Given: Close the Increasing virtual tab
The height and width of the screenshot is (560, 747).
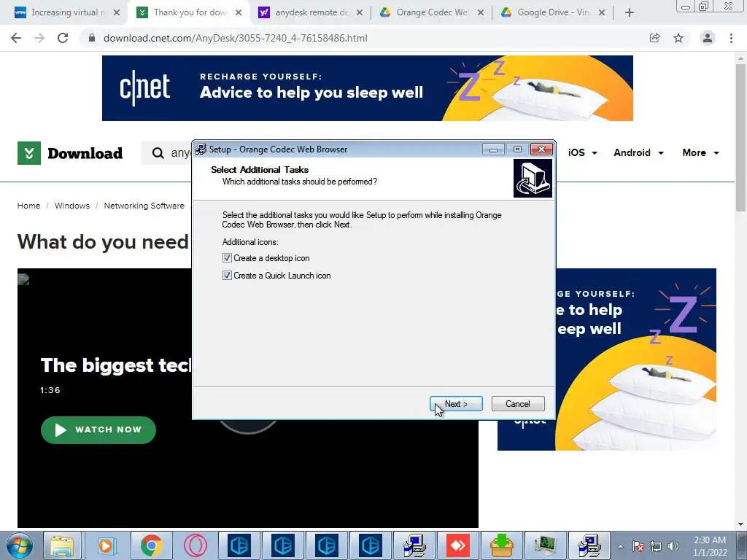Looking at the screenshot, I should [117, 12].
